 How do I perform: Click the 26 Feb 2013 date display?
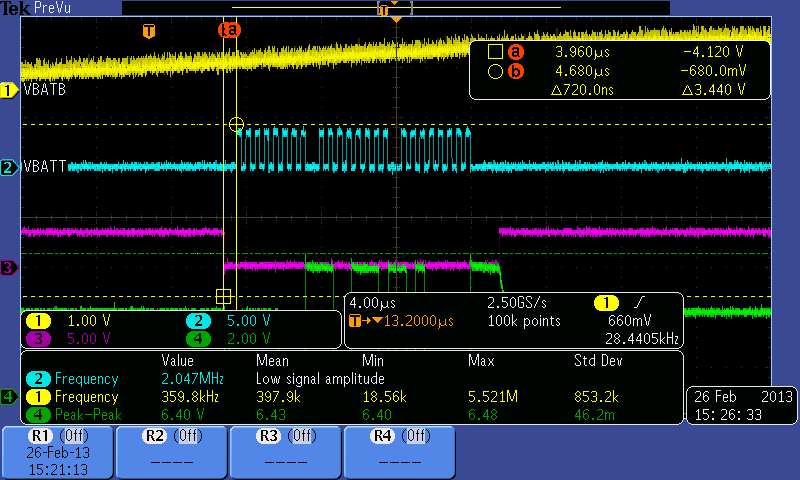tap(743, 397)
